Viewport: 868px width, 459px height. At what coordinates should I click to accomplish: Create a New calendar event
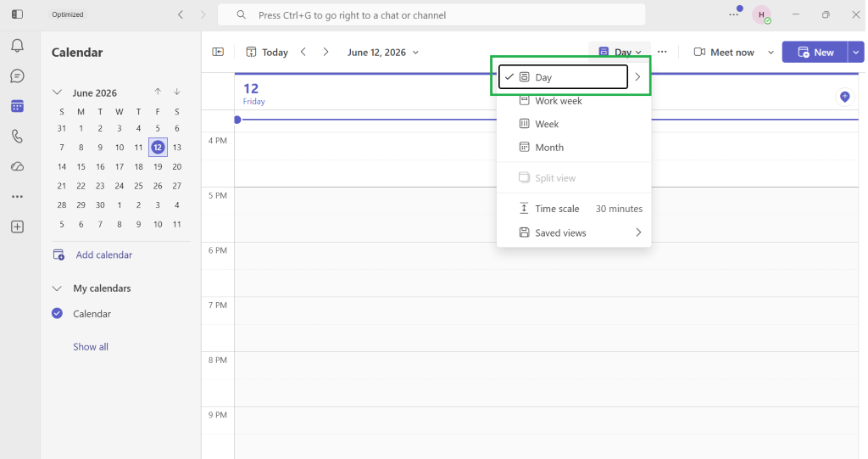[x=815, y=52]
